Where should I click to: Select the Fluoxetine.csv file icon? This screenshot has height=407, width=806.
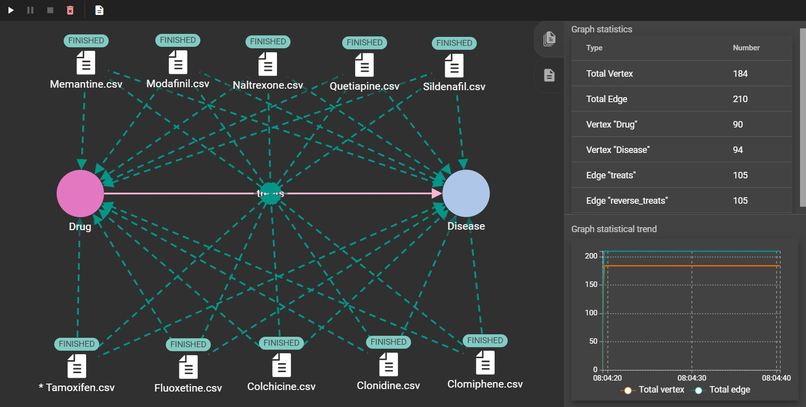[x=188, y=367]
